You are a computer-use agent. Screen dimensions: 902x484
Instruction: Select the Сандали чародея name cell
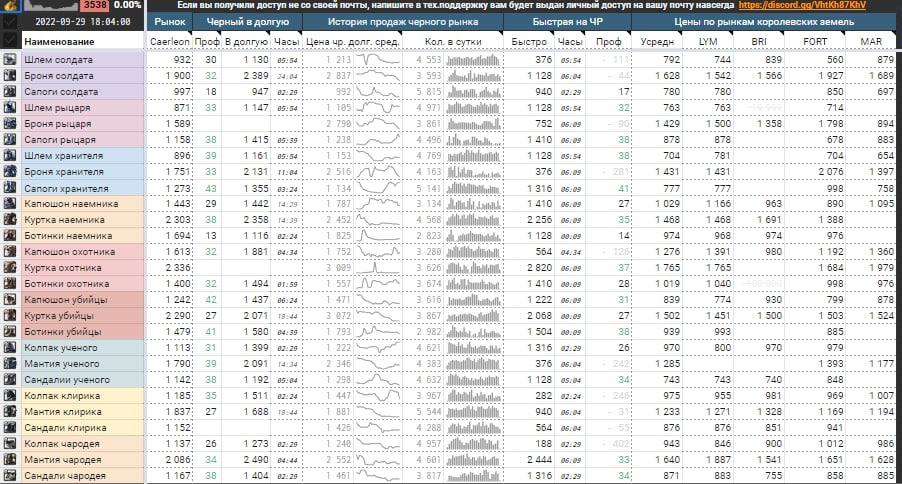pos(83,476)
